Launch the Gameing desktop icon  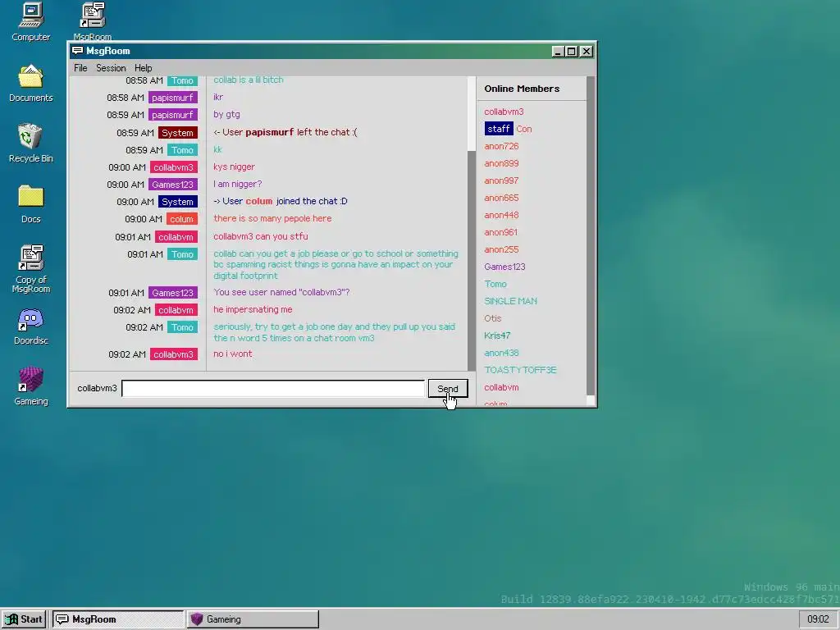[30, 386]
